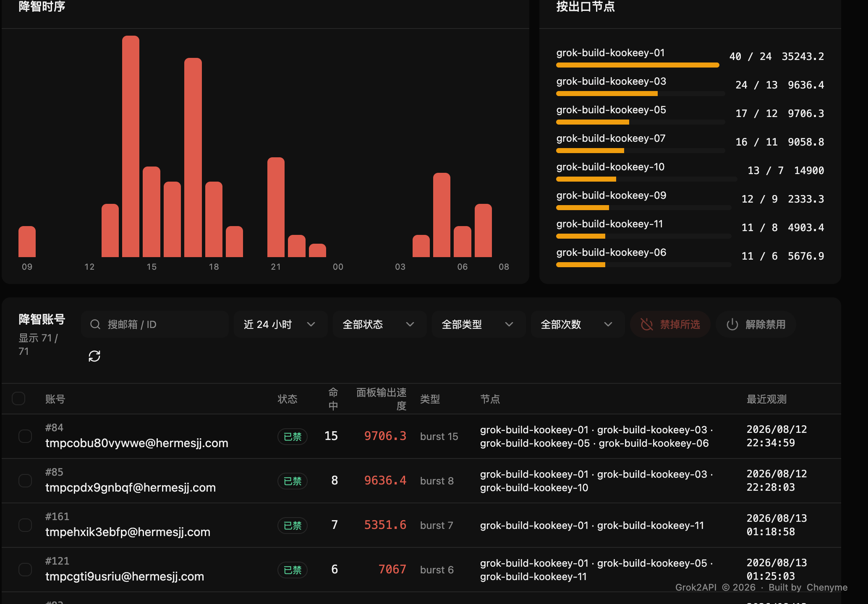Click the 禁掉所选 button
Screen dimensions: 868x604
coord(670,324)
